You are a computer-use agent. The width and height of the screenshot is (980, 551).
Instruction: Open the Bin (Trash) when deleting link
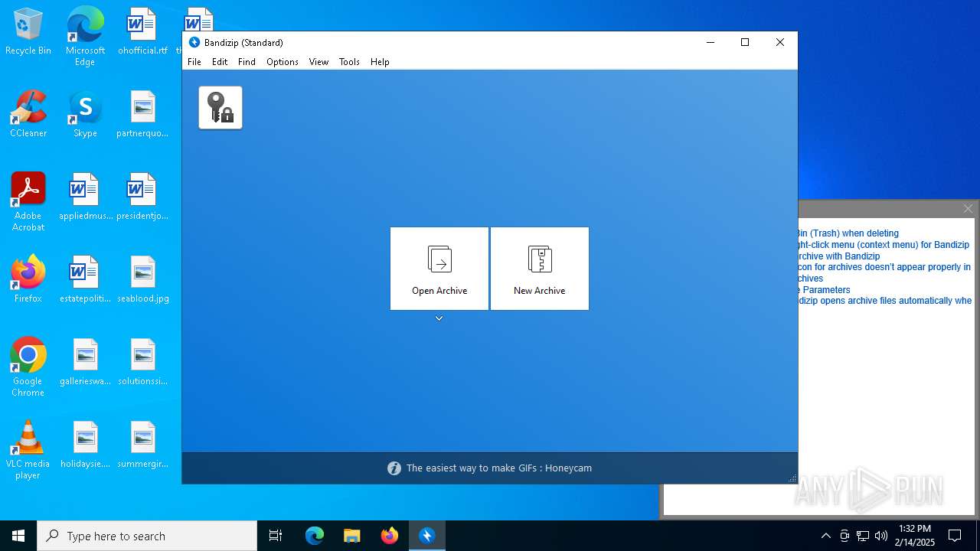tap(848, 233)
